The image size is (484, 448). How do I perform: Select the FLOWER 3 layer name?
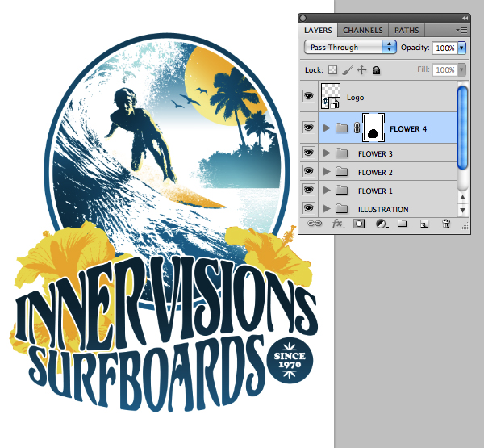click(375, 153)
